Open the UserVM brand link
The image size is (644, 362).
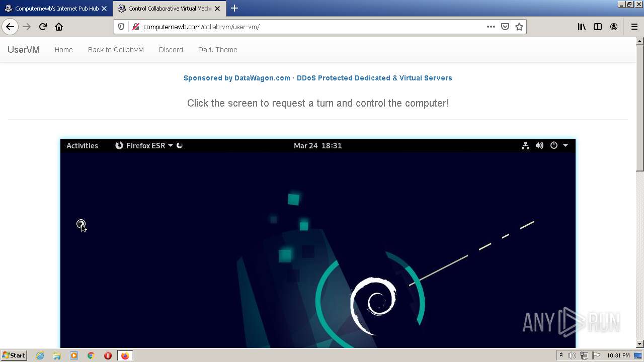coord(24,50)
